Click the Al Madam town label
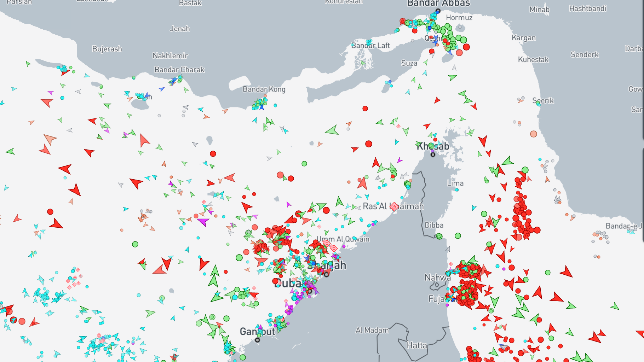The height and width of the screenshot is (362, 644). click(372, 330)
